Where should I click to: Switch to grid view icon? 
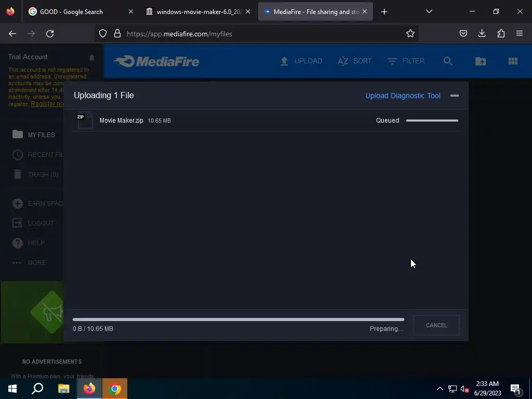click(x=513, y=61)
